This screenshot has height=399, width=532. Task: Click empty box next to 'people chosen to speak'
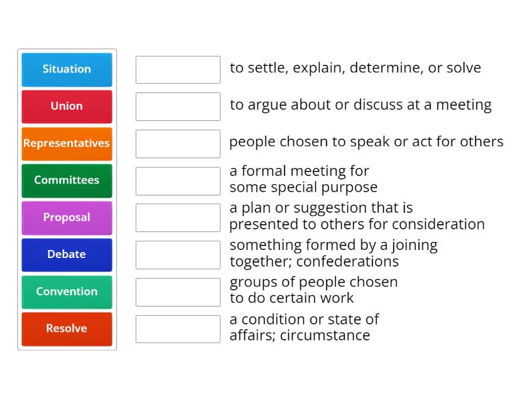click(178, 144)
